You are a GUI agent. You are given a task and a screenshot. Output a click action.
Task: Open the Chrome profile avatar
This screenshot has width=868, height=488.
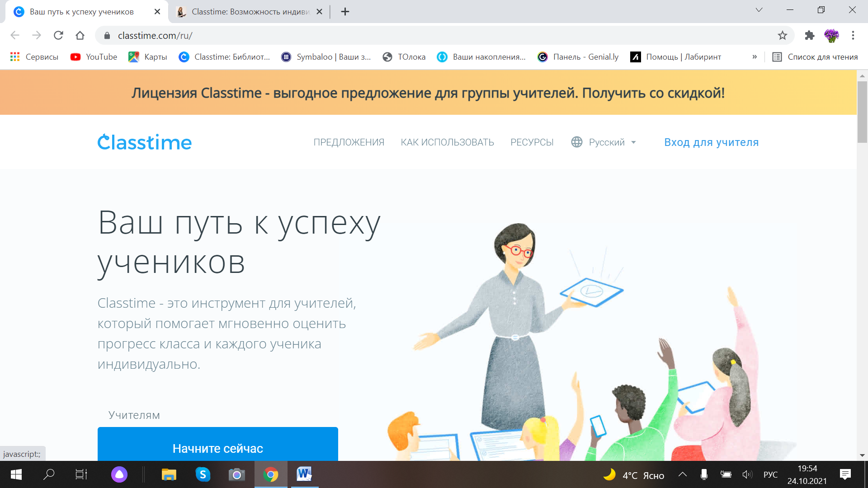[831, 35]
